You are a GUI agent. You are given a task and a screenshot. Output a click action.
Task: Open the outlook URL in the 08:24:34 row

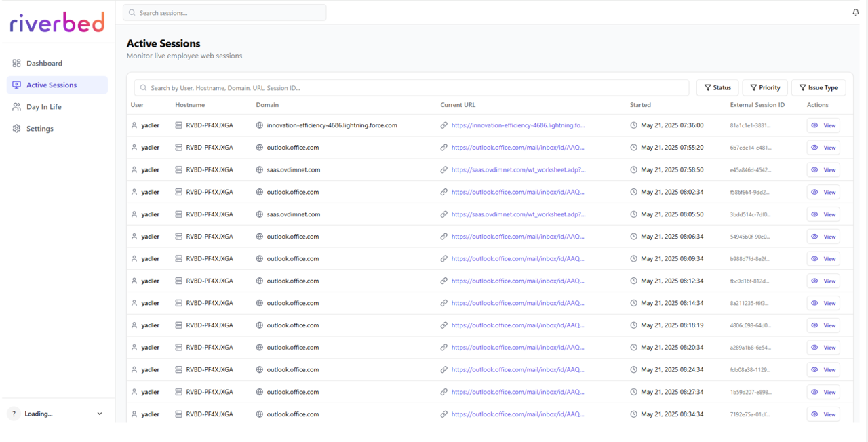pos(518,370)
